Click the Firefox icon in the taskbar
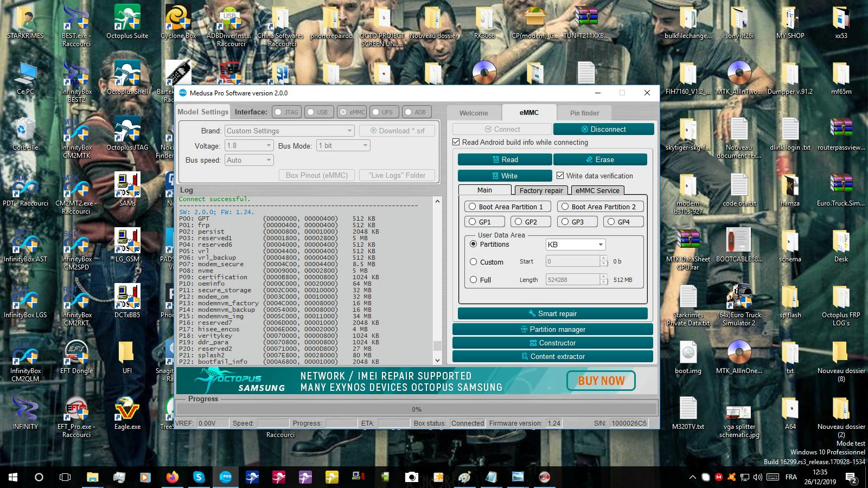Viewport: 868px width, 488px height. pyautogui.click(x=172, y=477)
